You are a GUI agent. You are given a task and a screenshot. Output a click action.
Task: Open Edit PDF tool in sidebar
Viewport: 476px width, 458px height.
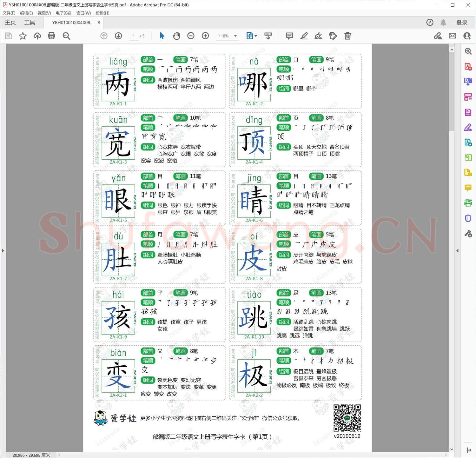coord(468,112)
